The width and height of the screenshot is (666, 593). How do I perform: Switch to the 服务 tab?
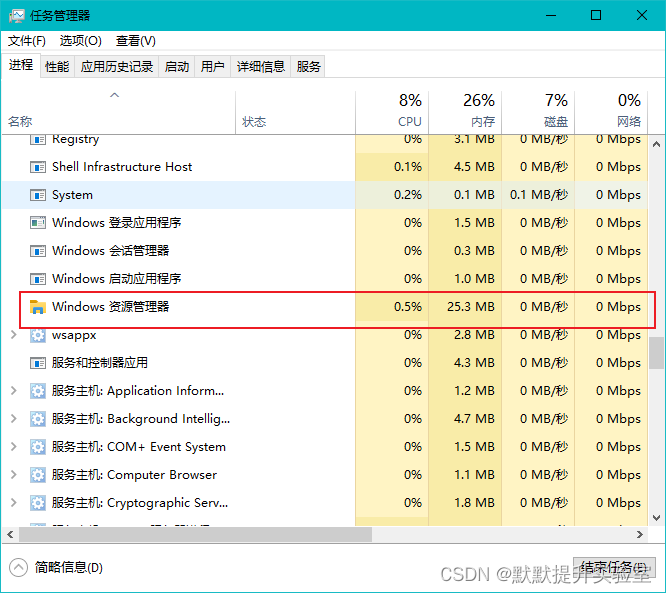(x=308, y=67)
